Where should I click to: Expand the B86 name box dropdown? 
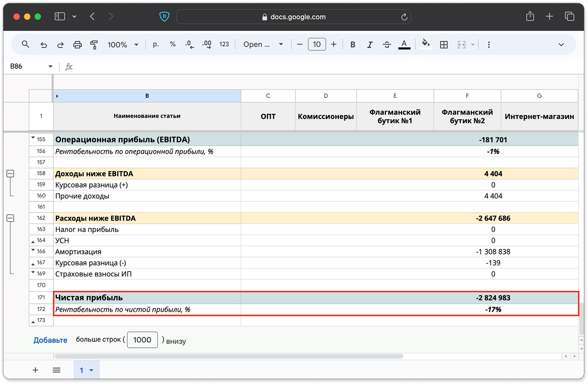tap(51, 66)
